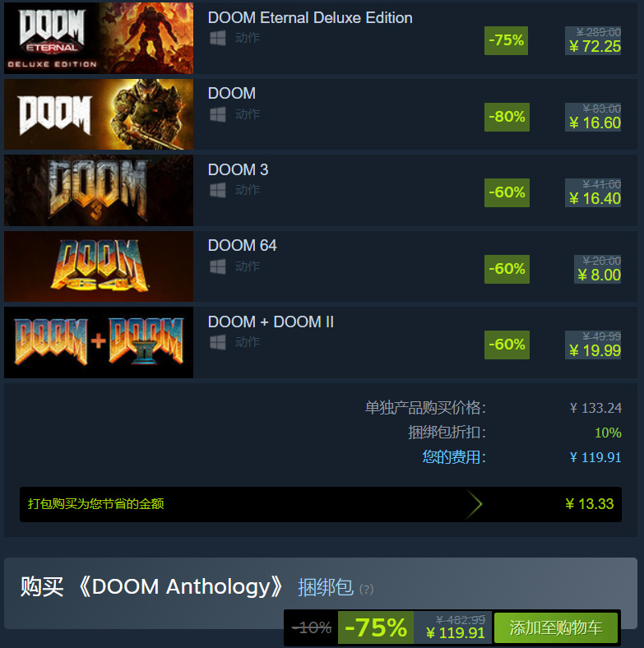Open the DOOM + DOOM II title link
644x648 pixels.
point(271,322)
